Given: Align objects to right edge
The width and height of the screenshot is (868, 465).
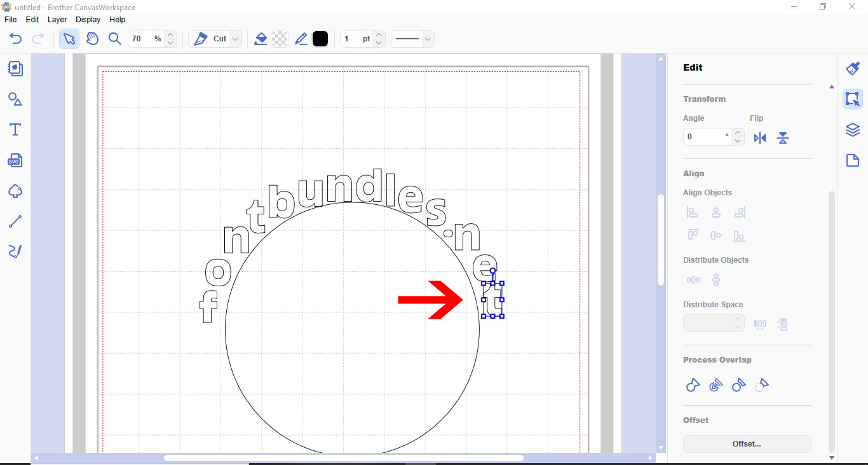Looking at the screenshot, I should coord(740,213).
